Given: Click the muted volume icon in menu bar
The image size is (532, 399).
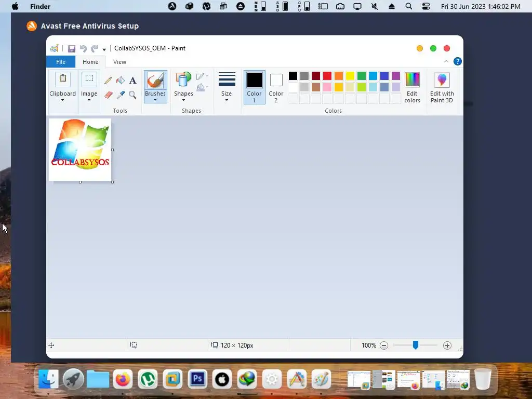Looking at the screenshot, I should click(x=375, y=6).
